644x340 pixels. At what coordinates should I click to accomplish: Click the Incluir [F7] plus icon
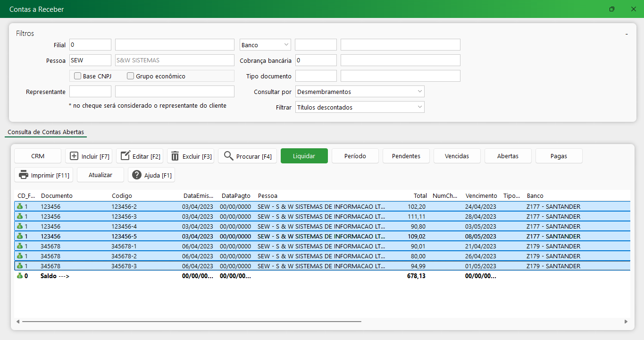click(x=74, y=156)
